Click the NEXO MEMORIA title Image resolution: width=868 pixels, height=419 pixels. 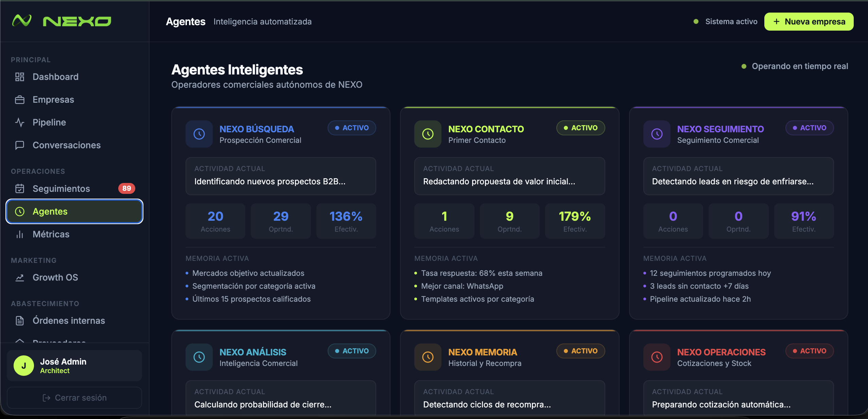[483, 352]
